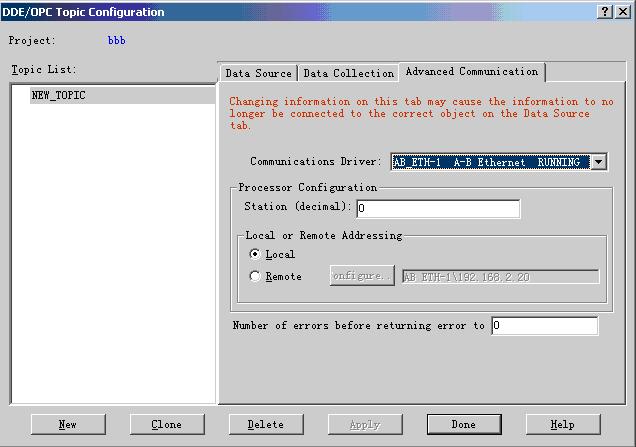The height and width of the screenshot is (447, 636).
Task: Click the AB_ETH-1 driver selection text
Action: pos(487,162)
